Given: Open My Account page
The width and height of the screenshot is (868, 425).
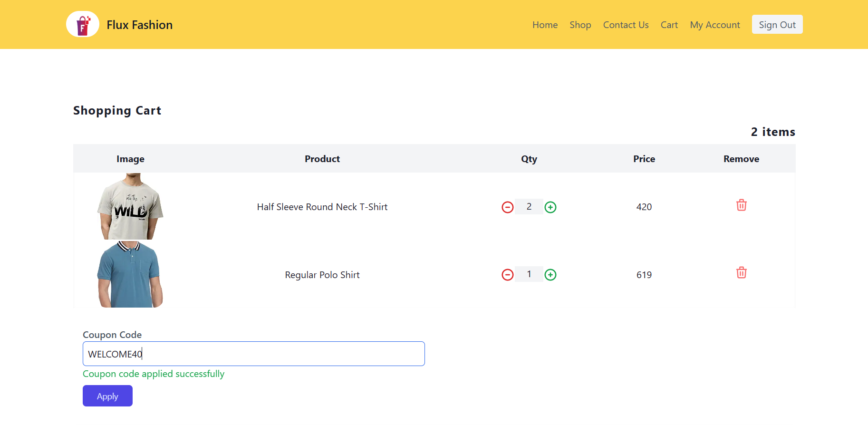Looking at the screenshot, I should tap(714, 25).
